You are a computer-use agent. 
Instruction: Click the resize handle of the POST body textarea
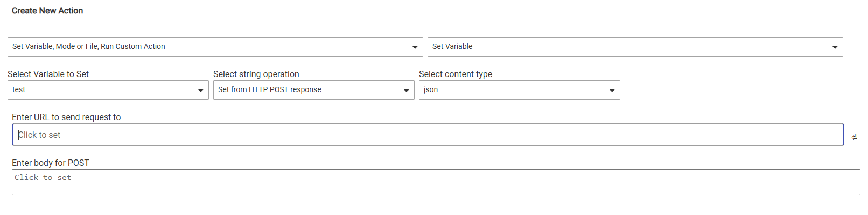pyautogui.click(x=857, y=191)
